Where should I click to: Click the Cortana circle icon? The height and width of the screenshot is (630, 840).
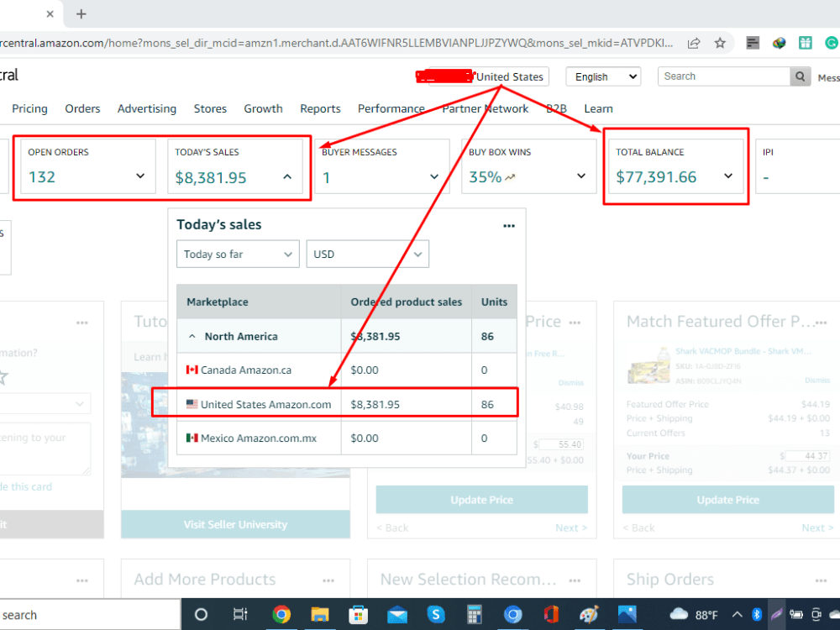click(201, 615)
